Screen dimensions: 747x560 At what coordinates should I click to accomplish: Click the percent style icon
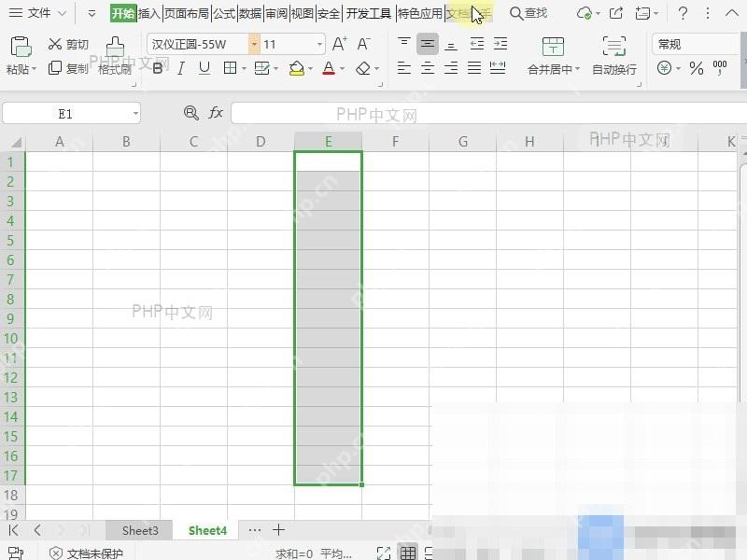tap(697, 68)
